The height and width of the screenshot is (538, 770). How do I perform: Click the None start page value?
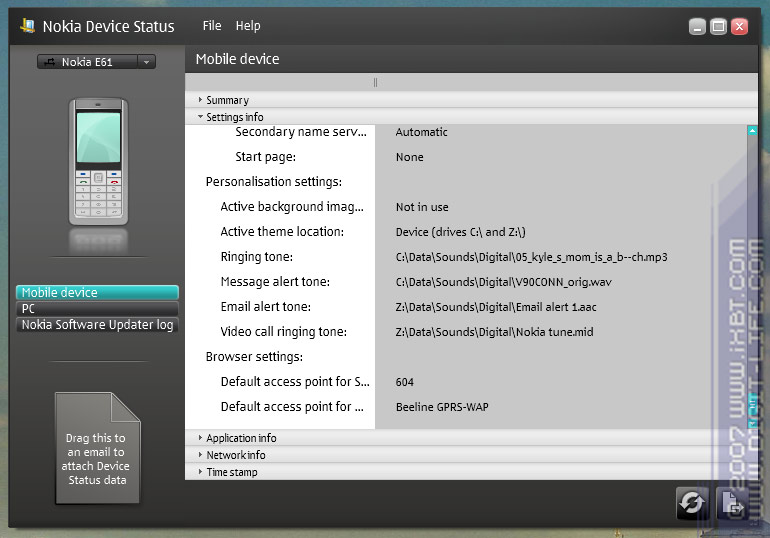(x=410, y=157)
